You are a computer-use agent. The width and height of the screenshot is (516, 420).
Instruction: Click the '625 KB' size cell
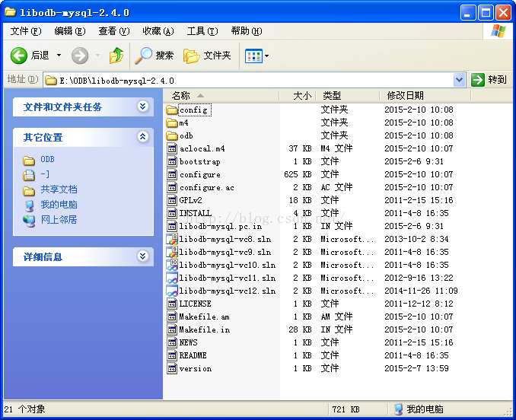298,174
